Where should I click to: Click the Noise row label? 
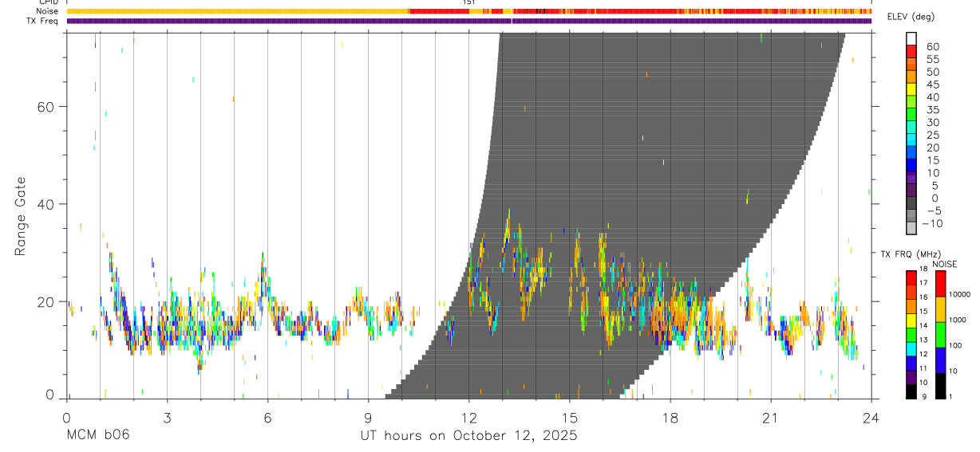[48, 11]
